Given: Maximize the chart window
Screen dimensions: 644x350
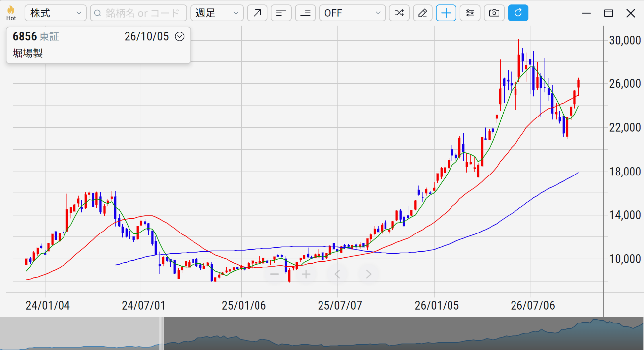Looking at the screenshot, I should 609,13.
